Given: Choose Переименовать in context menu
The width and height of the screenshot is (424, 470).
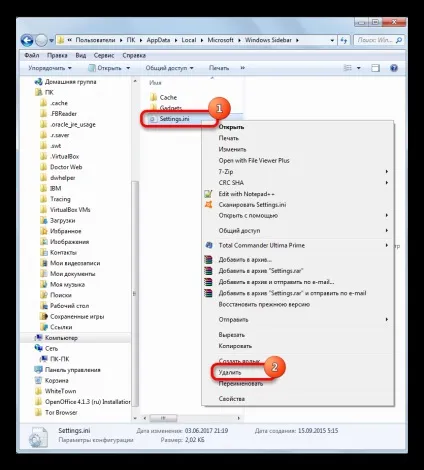Looking at the screenshot, I should [x=241, y=384].
